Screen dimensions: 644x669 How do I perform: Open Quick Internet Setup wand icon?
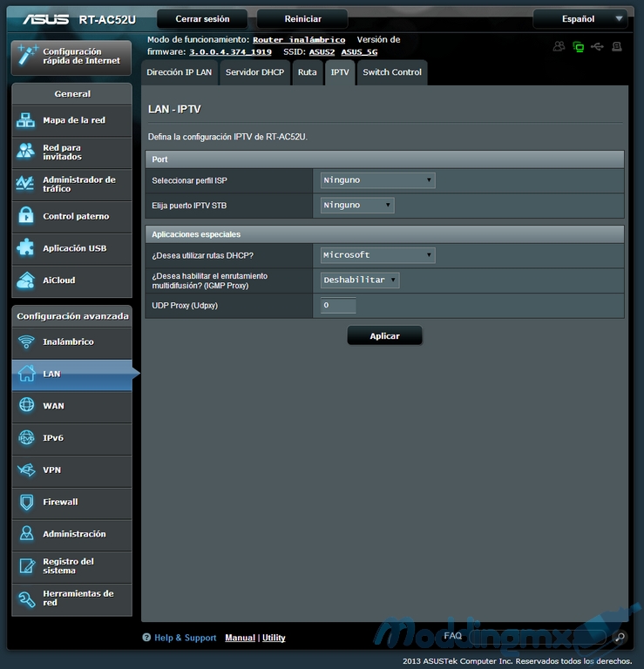27,56
